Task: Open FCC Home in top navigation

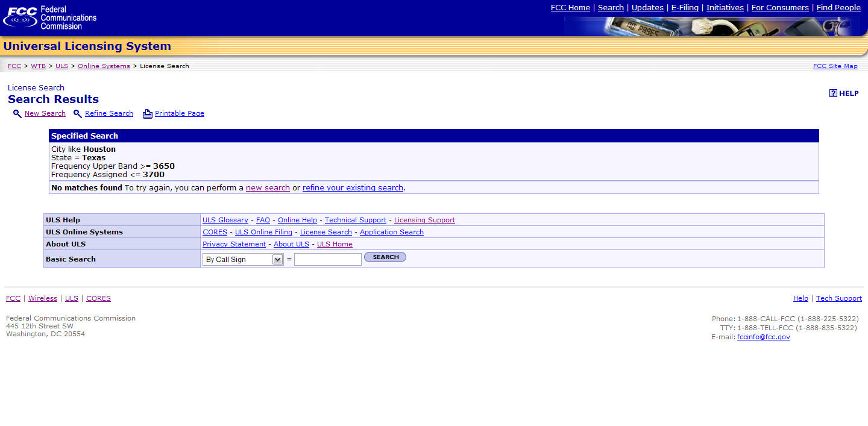Action: click(570, 8)
